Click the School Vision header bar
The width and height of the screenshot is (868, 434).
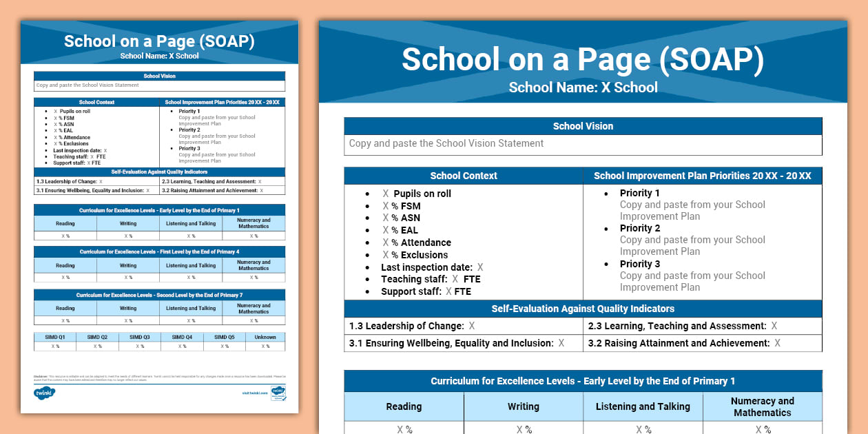point(583,126)
